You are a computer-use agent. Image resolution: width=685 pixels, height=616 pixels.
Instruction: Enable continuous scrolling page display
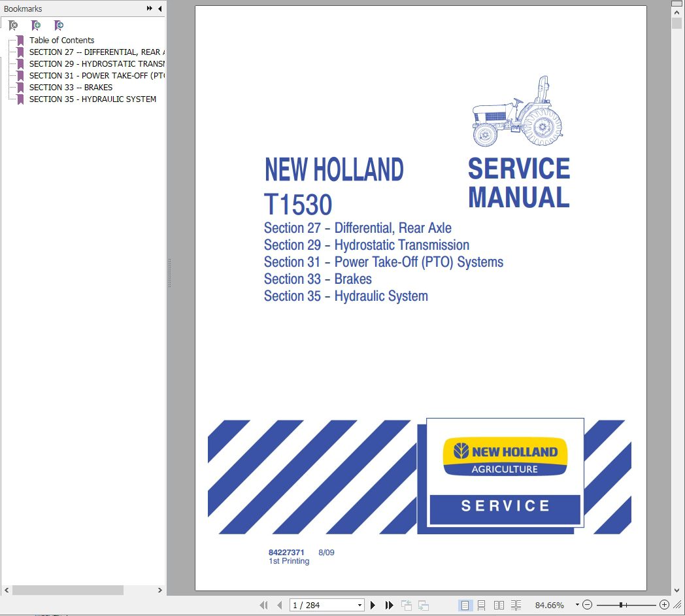point(482,605)
